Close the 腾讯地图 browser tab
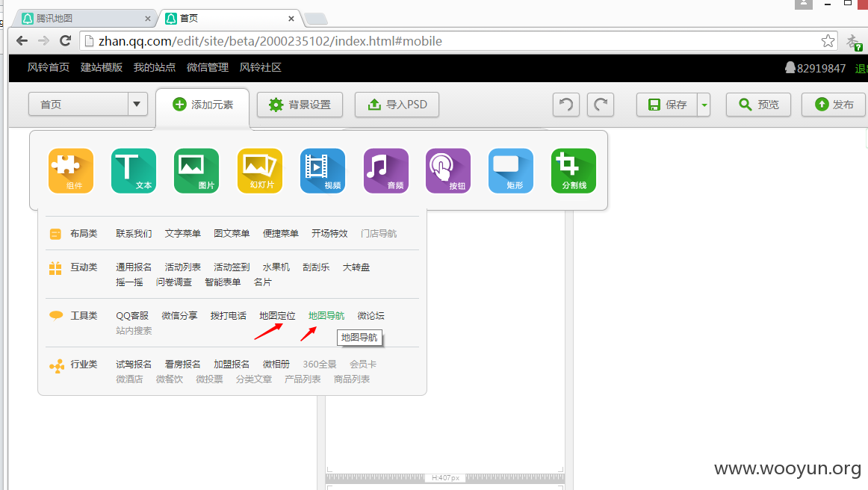868x490 pixels. 147,18
